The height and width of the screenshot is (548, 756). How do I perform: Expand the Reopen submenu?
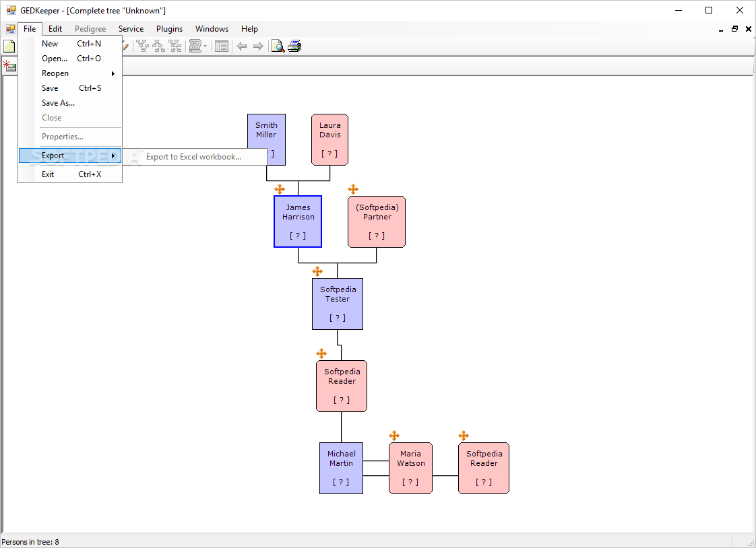coord(70,73)
